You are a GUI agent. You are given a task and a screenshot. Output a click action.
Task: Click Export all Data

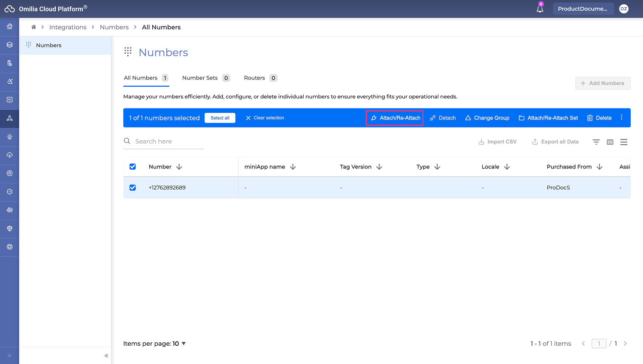(555, 142)
